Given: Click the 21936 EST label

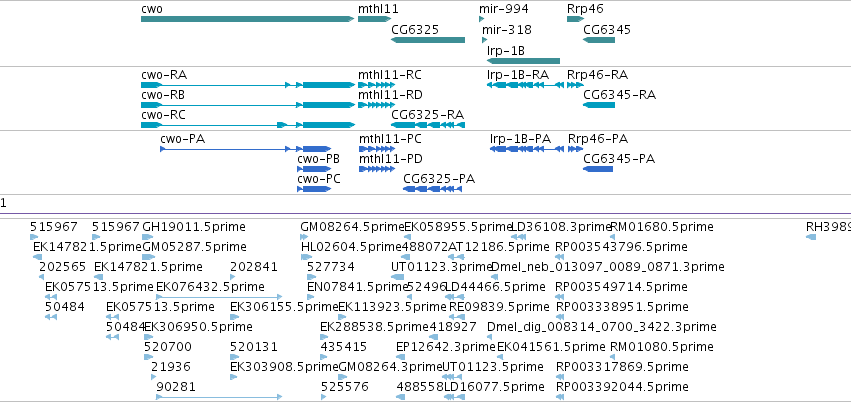Looking at the screenshot, I should pyautogui.click(x=171, y=367).
